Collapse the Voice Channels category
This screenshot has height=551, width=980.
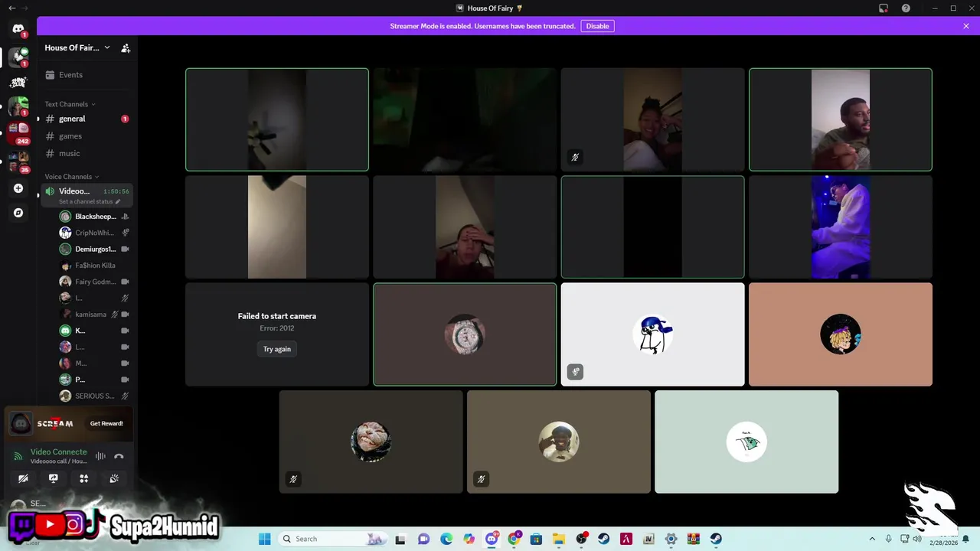[72, 177]
